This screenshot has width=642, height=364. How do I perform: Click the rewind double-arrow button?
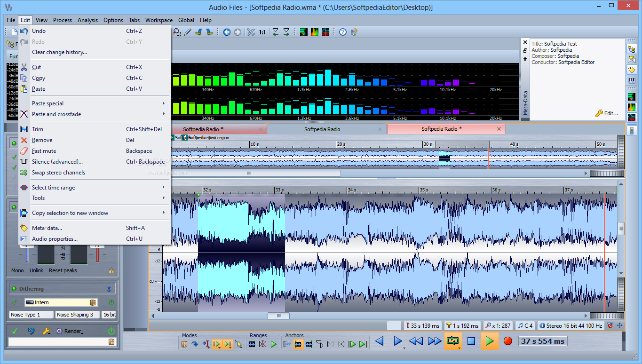click(416, 341)
